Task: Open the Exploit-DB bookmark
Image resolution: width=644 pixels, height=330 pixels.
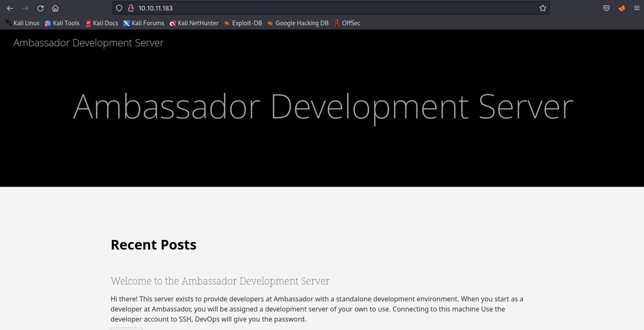Action: click(243, 23)
